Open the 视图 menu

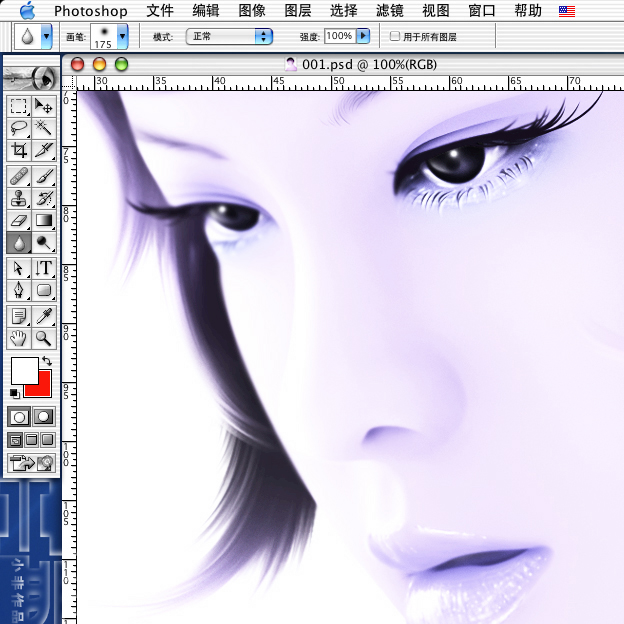[436, 11]
